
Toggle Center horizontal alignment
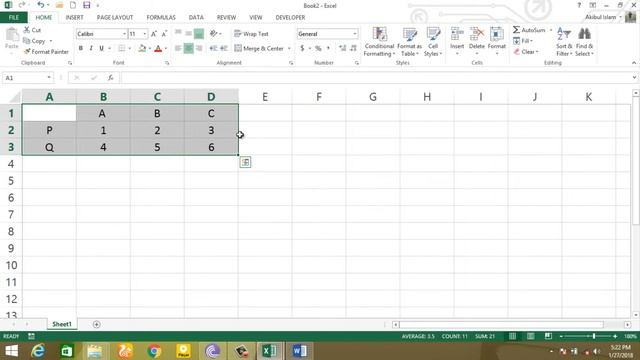188,48
